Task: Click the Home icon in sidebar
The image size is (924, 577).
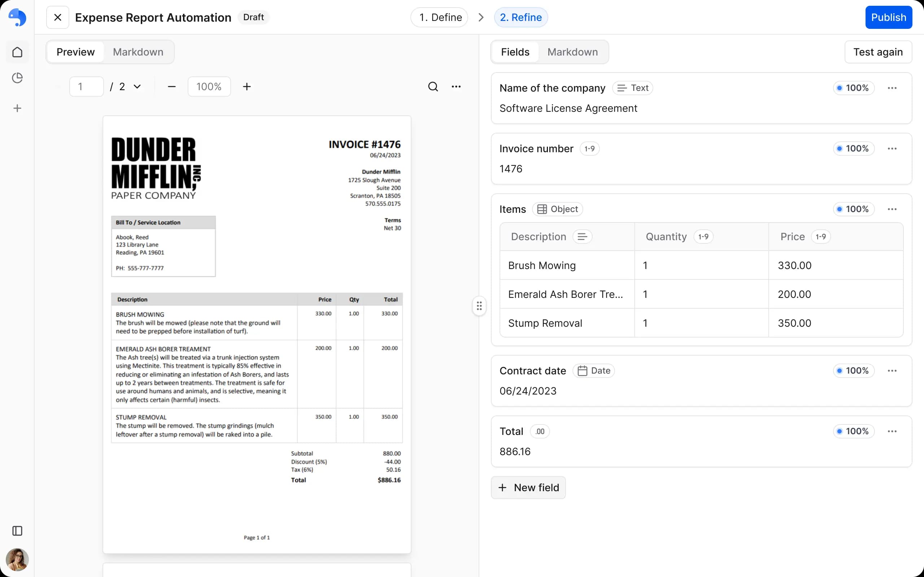Action: (x=17, y=52)
